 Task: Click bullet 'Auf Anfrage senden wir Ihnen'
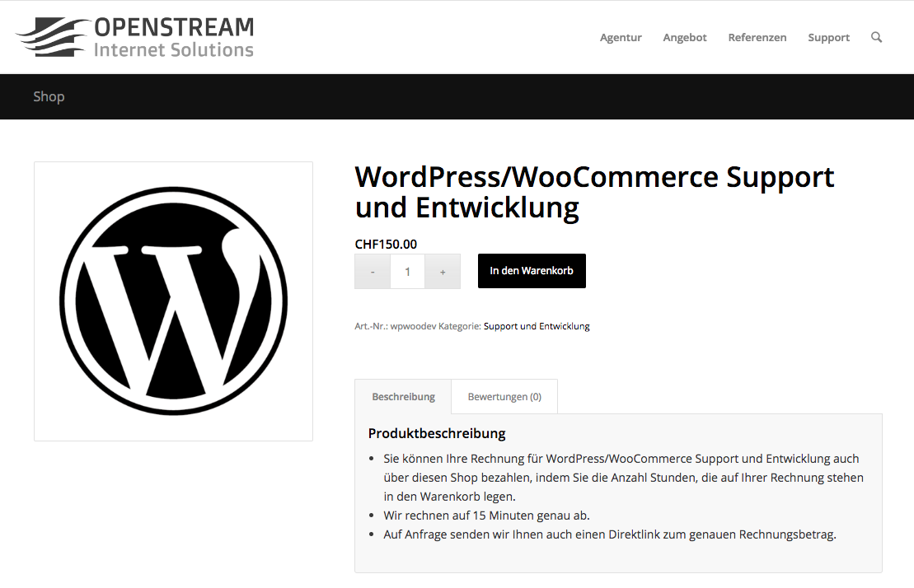[x=610, y=534]
